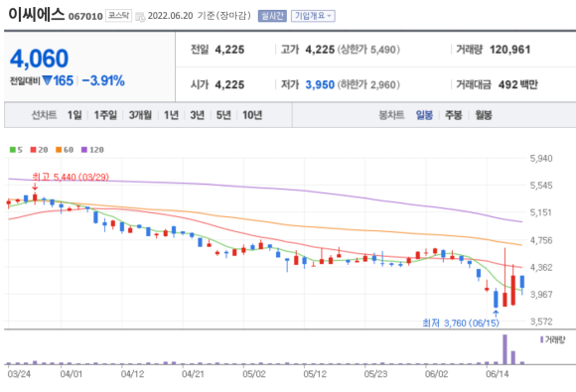Click the 03/24 date axis label
The image size is (576, 392).
19,374
